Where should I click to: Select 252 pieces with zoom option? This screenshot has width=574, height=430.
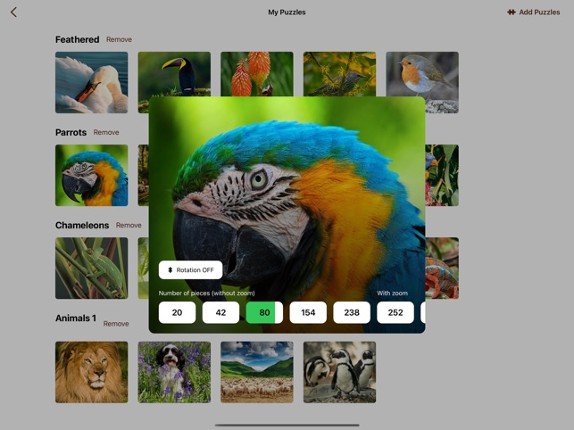tap(395, 313)
